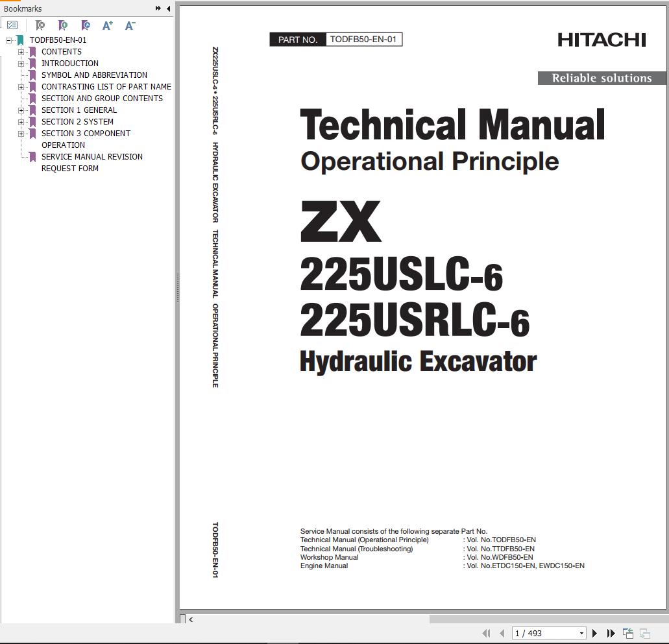
Task: Collapse the TODFB50-EN-01 root bookmark
Action: click(x=8, y=40)
